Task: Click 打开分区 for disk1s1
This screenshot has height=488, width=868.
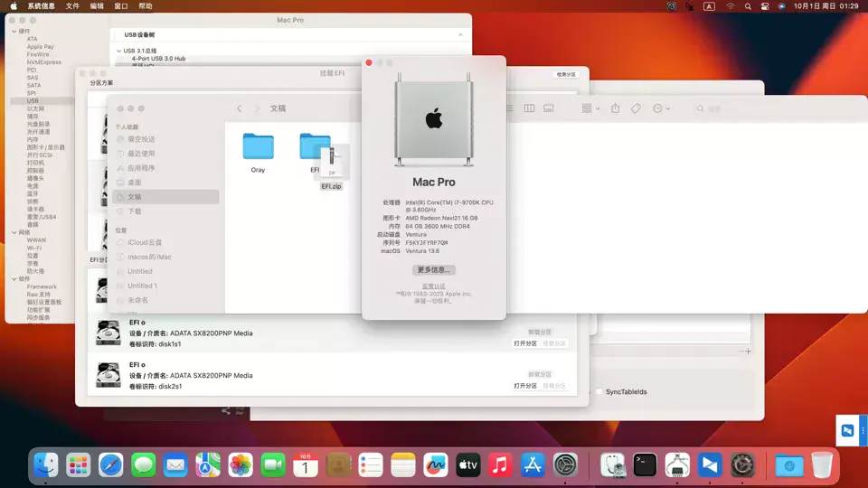Action: [524, 343]
